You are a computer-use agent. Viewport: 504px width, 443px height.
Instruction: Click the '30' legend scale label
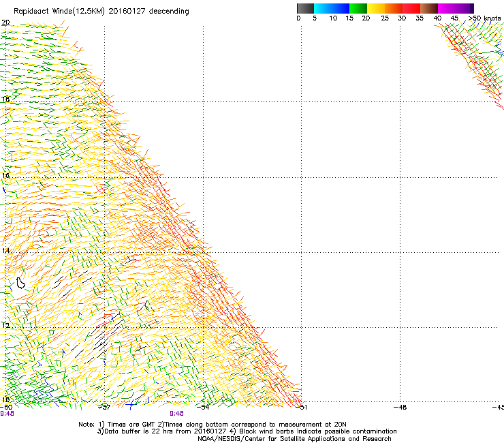[402, 18]
